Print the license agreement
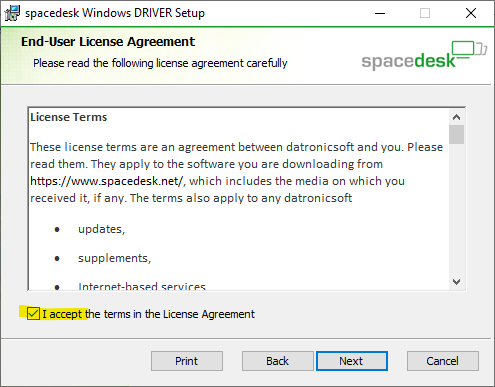The height and width of the screenshot is (387, 495). pos(187,361)
